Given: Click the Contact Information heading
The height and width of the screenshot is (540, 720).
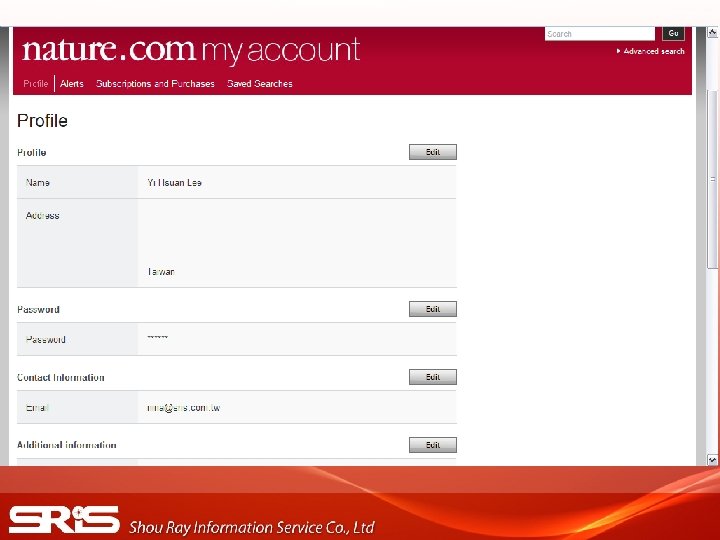Looking at the screenshot, I should click(61, 377).
